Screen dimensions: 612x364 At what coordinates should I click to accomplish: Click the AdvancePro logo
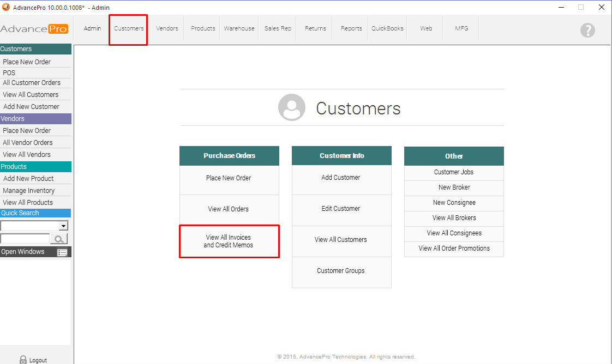click(34, 29)
